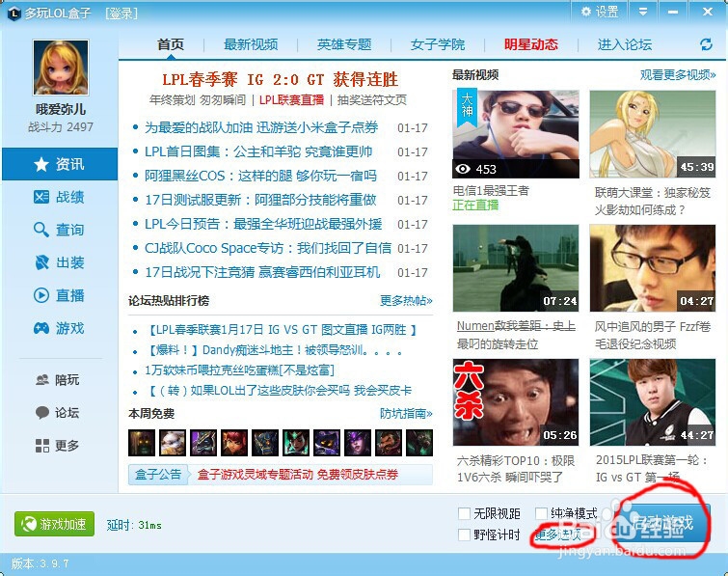Open the 查询 search section
Image resolution: width=728 pixels, height=576 pixels.
(60, 230)
